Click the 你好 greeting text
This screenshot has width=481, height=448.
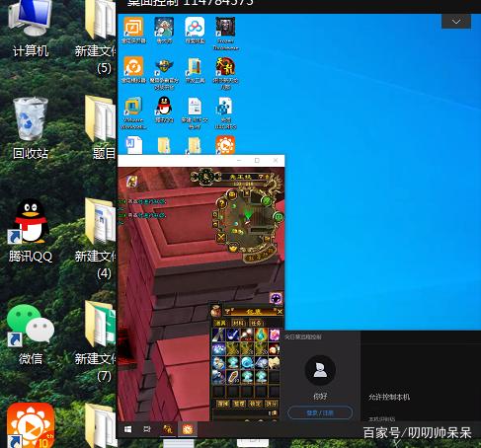[x=320, y=397]
